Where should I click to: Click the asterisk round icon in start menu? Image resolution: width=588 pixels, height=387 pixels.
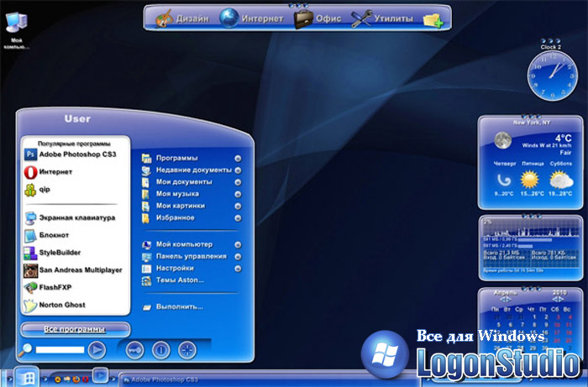[x=187, y=350]
